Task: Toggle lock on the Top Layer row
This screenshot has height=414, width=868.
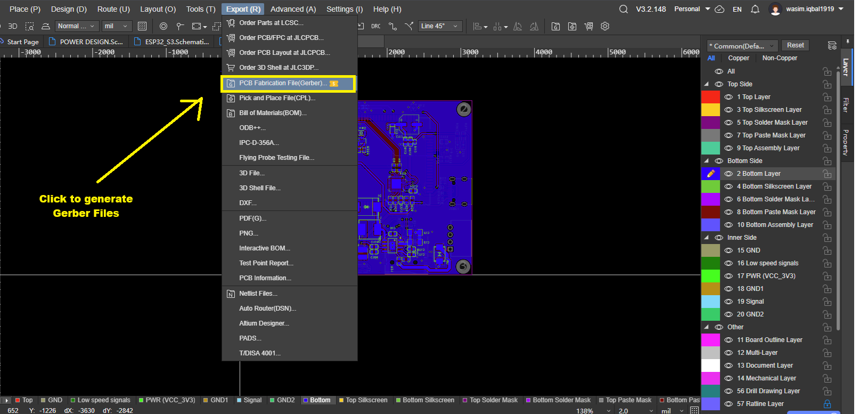Action: coord(827,97)
